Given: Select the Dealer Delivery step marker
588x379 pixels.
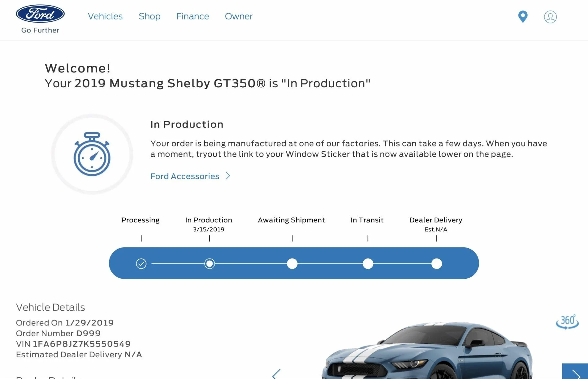Looking at the screenshot, I should tap(437, 264).
